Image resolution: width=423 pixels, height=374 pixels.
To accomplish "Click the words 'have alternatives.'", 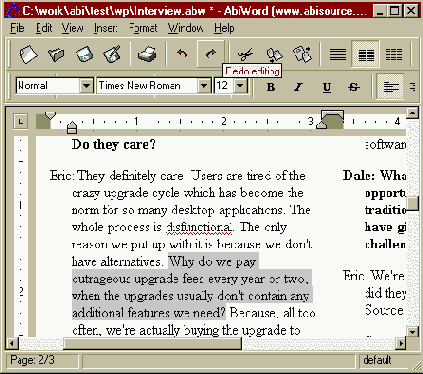I will click(x=117, y=262).
